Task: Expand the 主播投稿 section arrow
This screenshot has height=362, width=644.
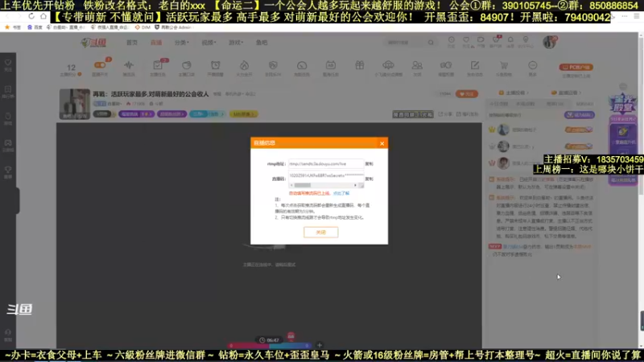Action: tap(528, 93)
